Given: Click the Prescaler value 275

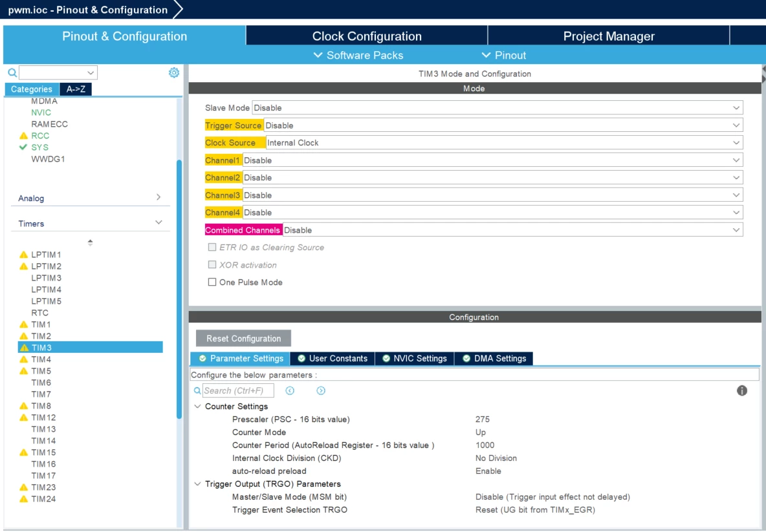Looking at the screenshot, I should point(482,420).
